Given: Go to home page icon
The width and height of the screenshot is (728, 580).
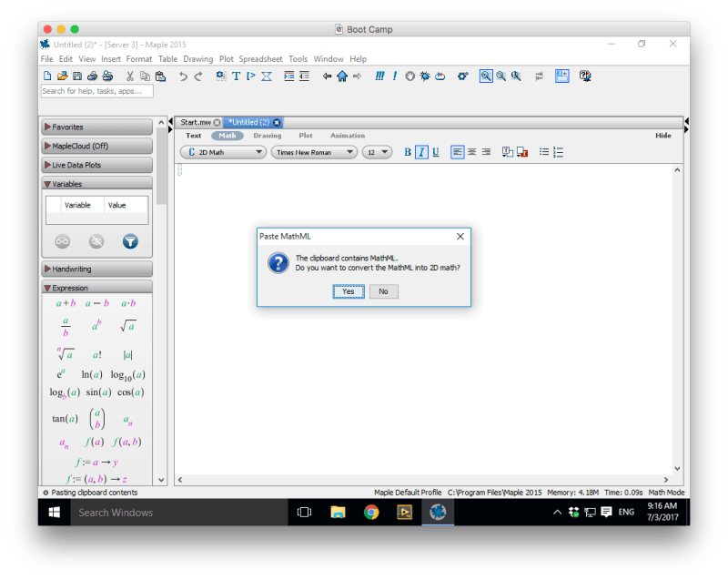Looking at the screenshot, I should [342, 76].
